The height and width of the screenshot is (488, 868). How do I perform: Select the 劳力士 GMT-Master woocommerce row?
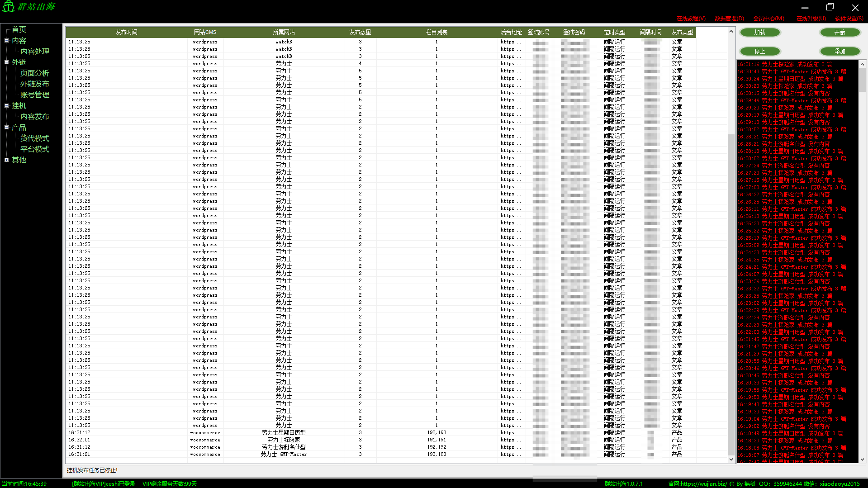pyautogui.click(x=380, y=455)
